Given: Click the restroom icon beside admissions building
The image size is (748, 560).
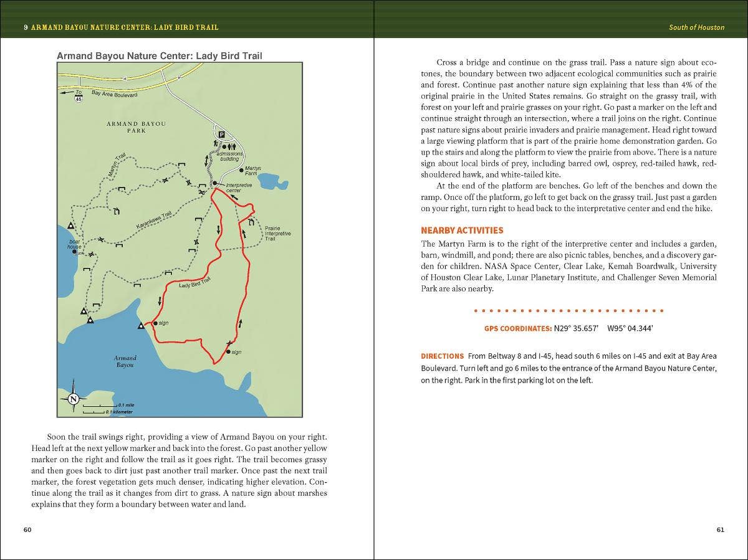Looking at the screenshot, I should point(230,146).
